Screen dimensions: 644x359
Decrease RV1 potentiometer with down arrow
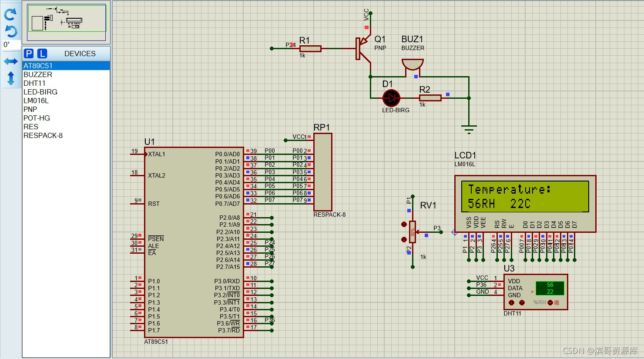404,239
